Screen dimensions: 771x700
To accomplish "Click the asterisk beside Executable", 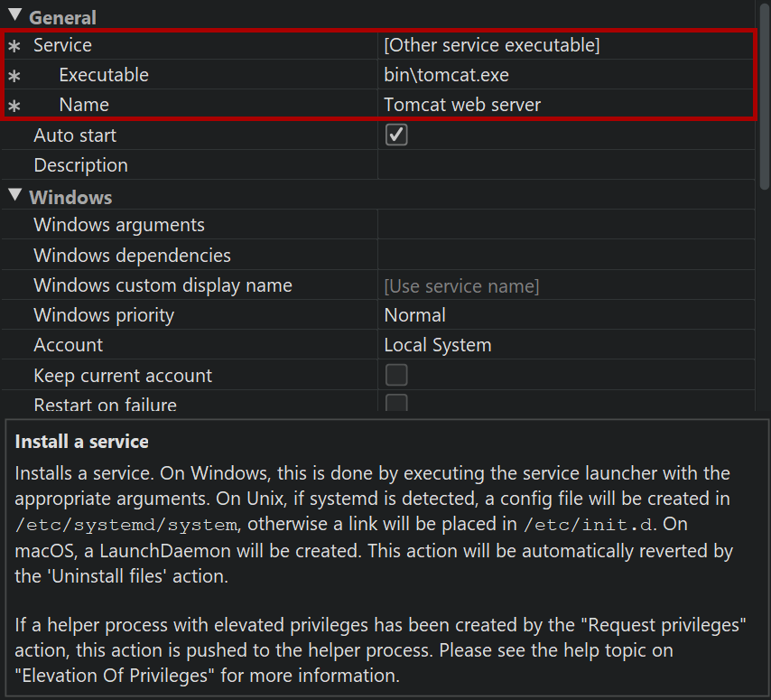I will [x=14, y=76].
